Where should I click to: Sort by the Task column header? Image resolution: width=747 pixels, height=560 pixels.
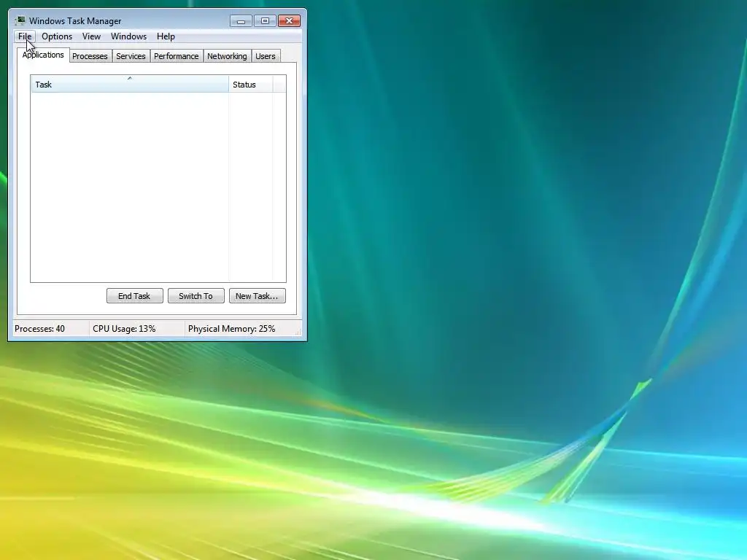(x=130, y=85)
